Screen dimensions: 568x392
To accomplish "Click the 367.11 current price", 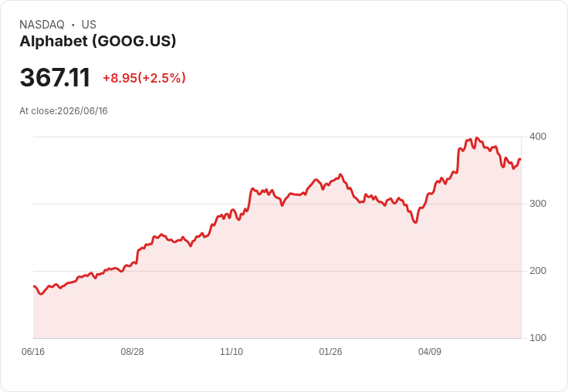I will pyautogui.click(x=55, y=77).
